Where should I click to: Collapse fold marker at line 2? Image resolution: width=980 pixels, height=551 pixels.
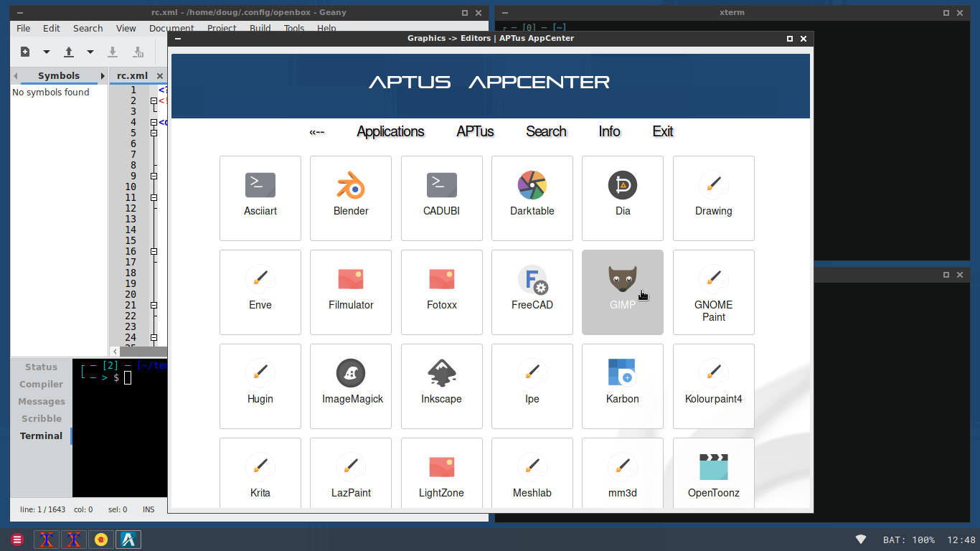coord(154,100)
